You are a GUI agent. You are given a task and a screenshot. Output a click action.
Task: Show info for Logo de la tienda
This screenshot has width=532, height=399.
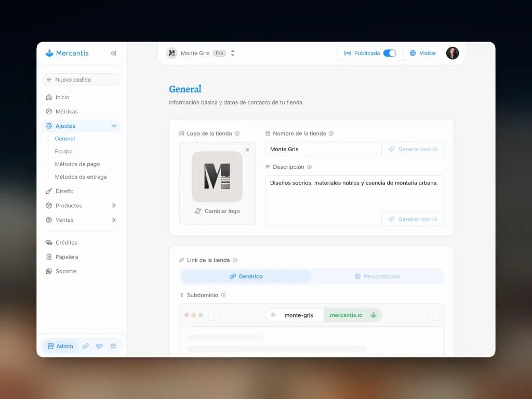point(237,134)
